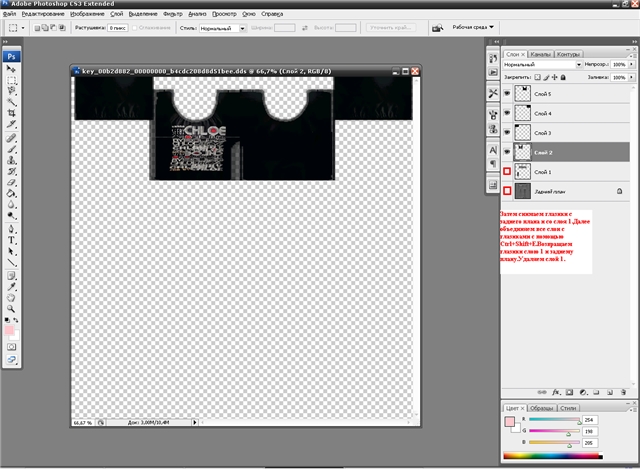Switch to the Образцы tab
Viewport: 640px width, 470px height.
click(541, 408)
